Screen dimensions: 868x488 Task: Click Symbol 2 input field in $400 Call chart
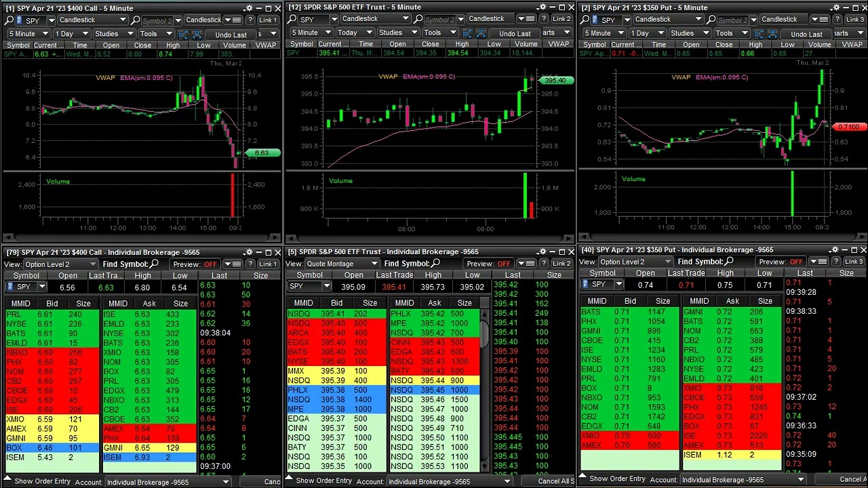point(157,20)
